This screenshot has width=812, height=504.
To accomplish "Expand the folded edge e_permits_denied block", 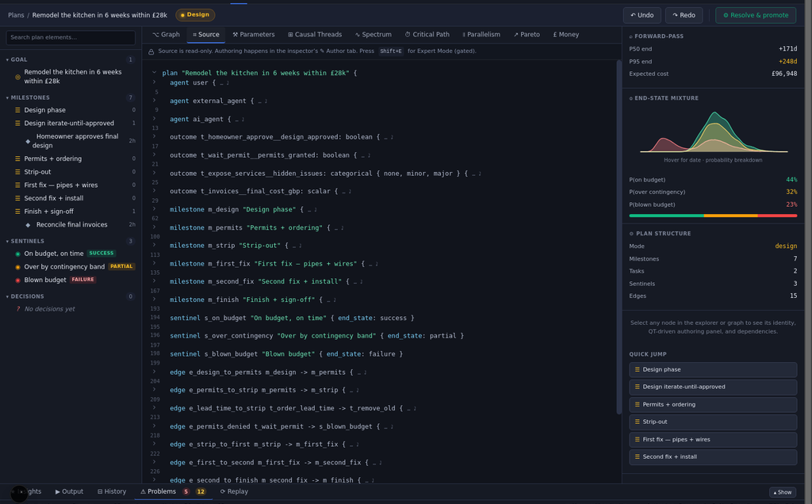I will [155, 426].
